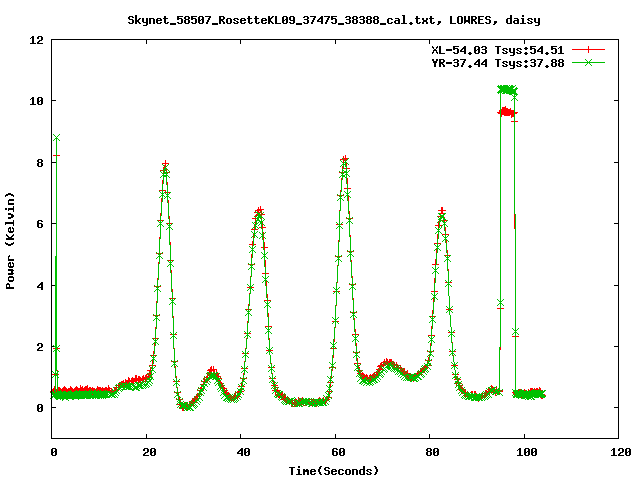The height and width of the screenshot is (480, 640).
Task: Click the y-axis tick label 8
Action: click(40, 163)
